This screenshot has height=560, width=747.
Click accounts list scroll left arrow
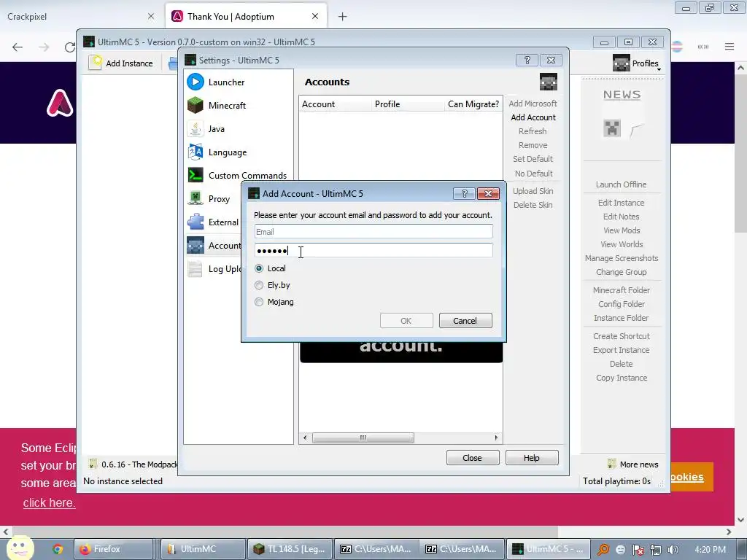(305, 437)
